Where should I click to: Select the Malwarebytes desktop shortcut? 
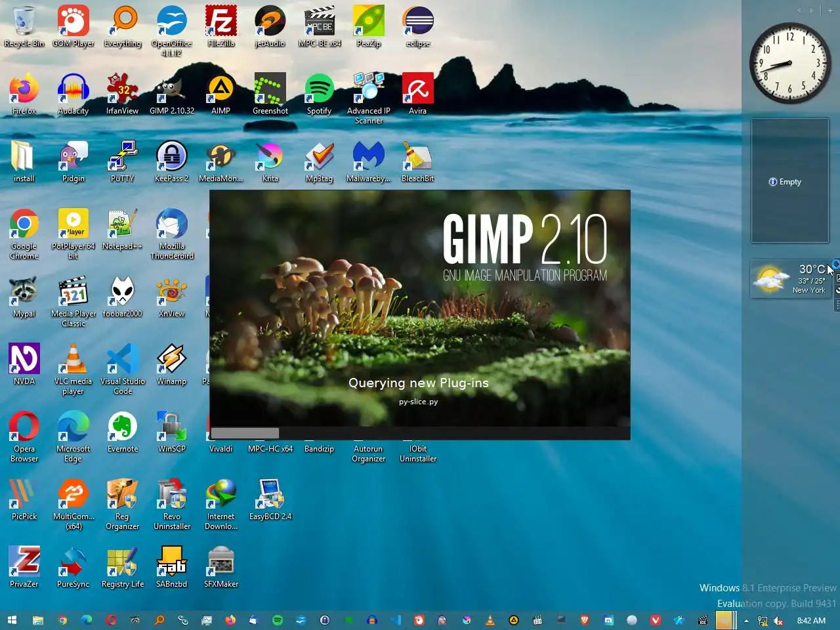pyautogui.click(x=369, y=161)
